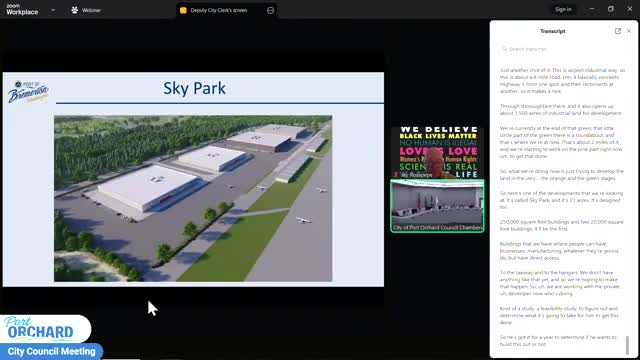Close the Transcript panel
The height and width of the screenshot is (360, 640).
pos(629,31)
